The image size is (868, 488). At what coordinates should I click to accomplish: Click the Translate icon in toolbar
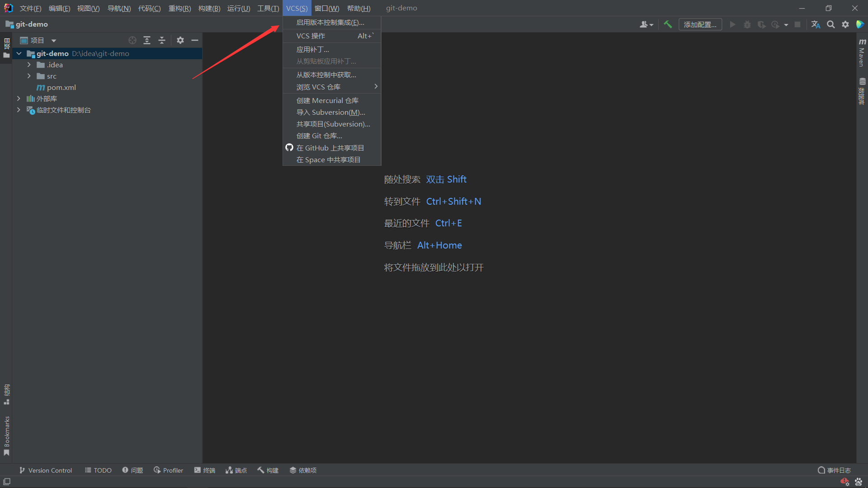coord(816,24)
